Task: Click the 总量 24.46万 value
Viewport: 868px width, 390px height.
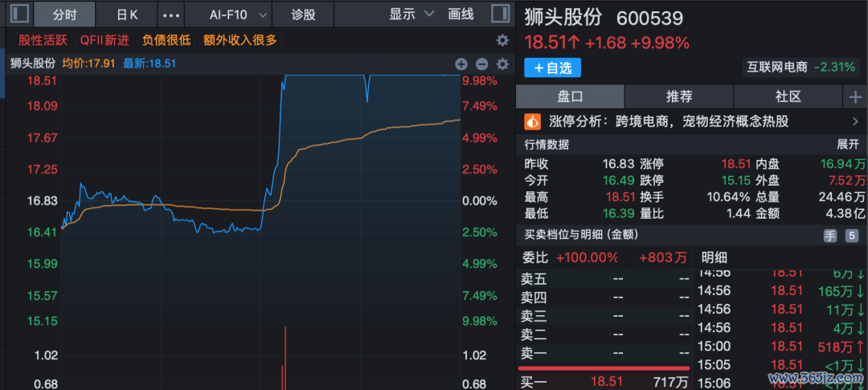Action: tap(841, 197)
